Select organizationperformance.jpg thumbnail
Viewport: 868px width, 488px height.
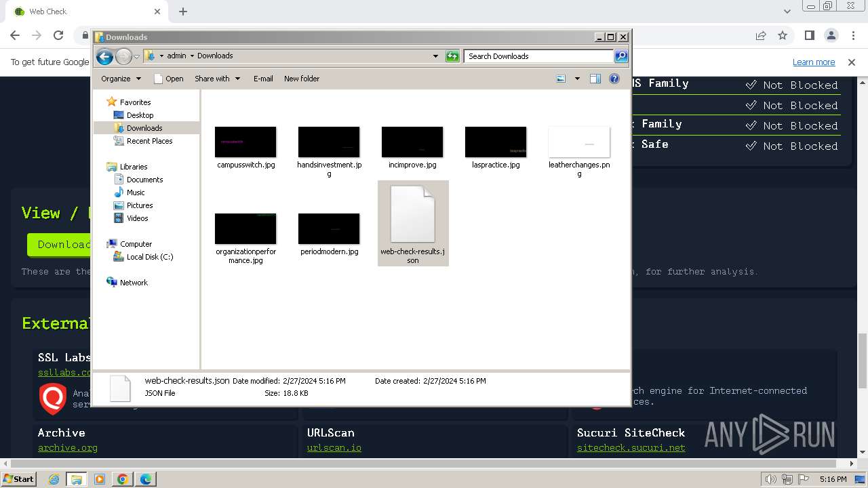(x=245, y=229)
